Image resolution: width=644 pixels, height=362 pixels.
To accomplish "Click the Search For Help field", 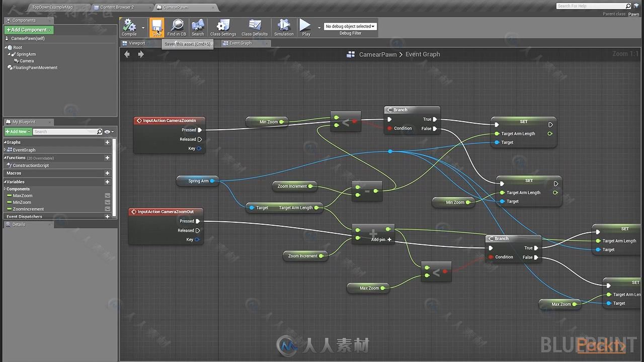I will 591,6.
